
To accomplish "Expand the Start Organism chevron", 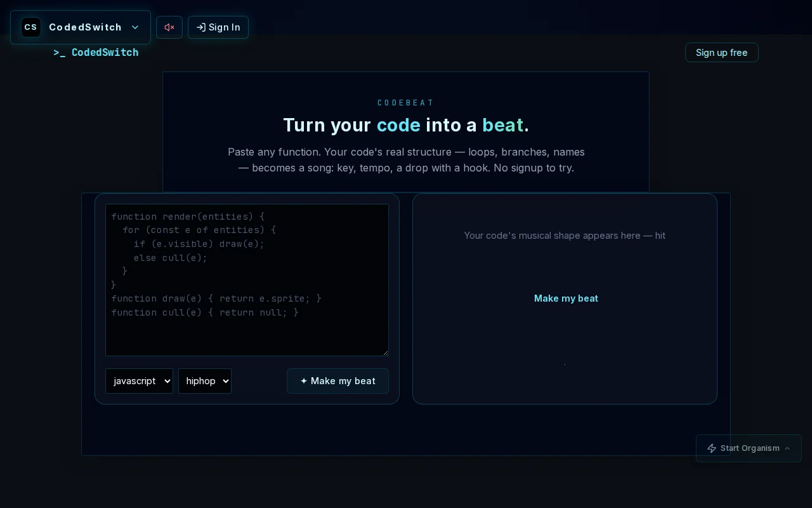I will click(787, 448).
